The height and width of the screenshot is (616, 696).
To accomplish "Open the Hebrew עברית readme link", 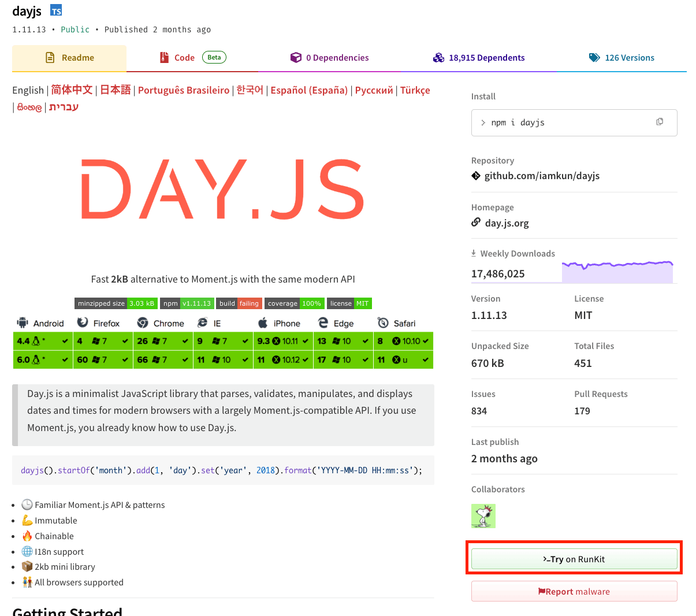I will pyautogui.click(x=64, y=107).
